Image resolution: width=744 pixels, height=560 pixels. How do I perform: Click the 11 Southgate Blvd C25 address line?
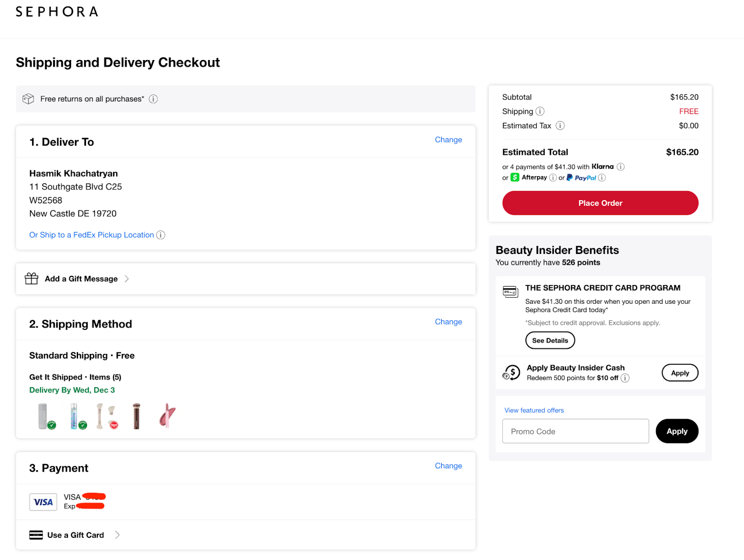75,187
